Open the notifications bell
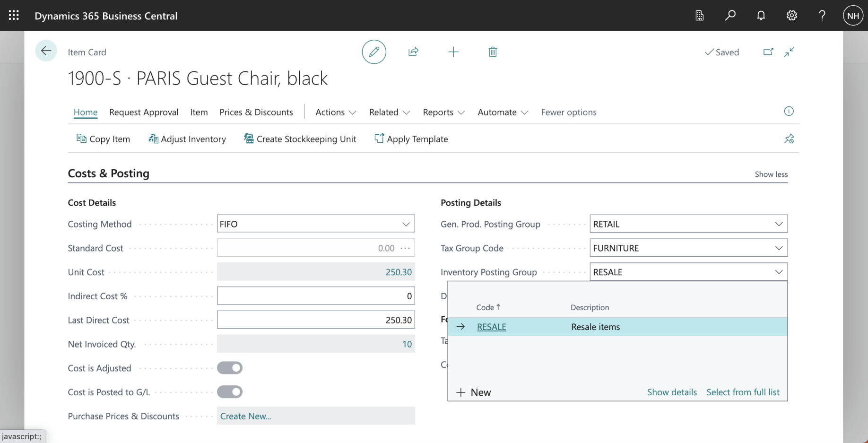Image resolution: width=868 pixels, height=443 pixels. click(x=761, y=16)
